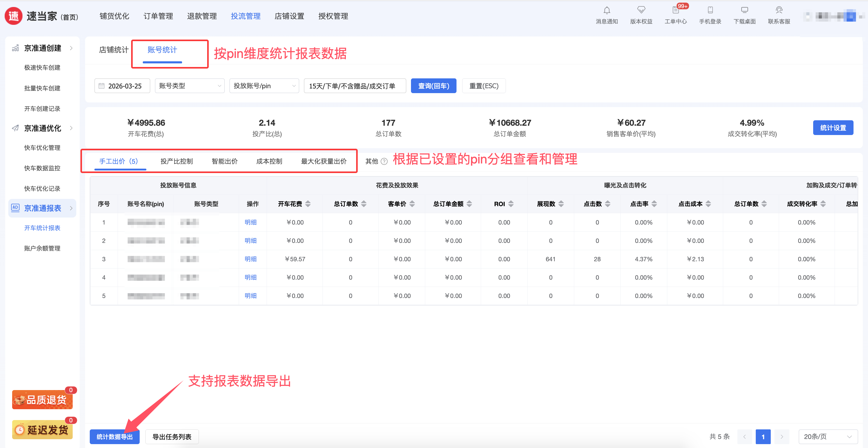Toggle sort arrows on ROI column
The height and width of the screenshot is (448, 868).
point(511,204)
